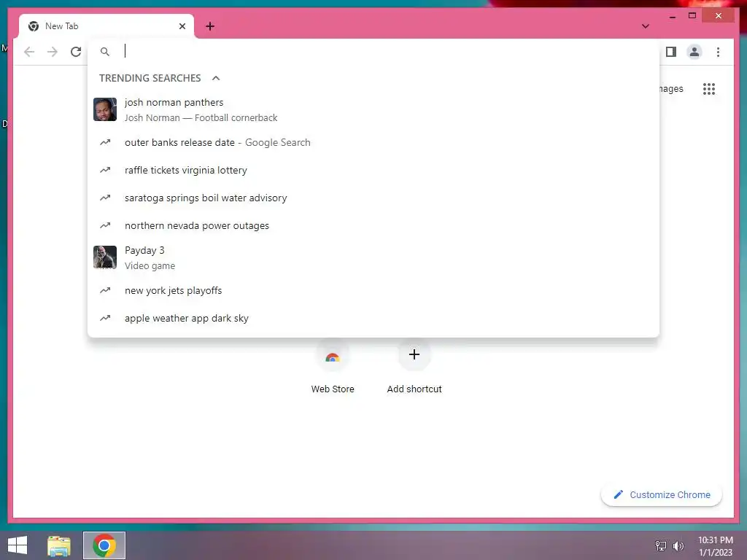
Task: Select the josh norman panthers suggestion
Action: [373, 109]
